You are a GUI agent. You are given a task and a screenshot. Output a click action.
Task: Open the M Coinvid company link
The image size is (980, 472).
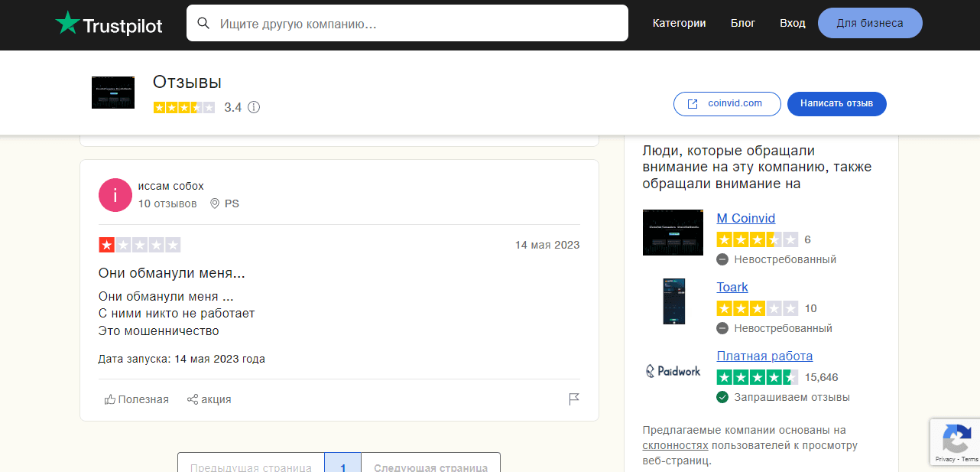click(745, 218)
